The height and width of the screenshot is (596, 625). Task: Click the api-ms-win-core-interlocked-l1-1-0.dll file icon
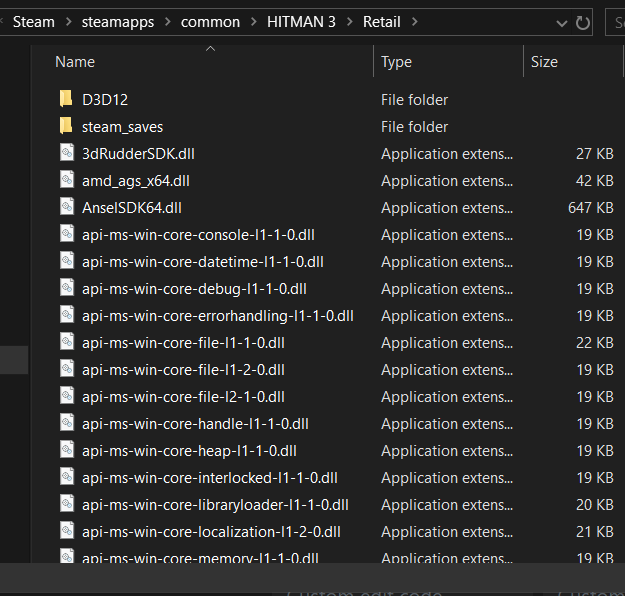67,476
